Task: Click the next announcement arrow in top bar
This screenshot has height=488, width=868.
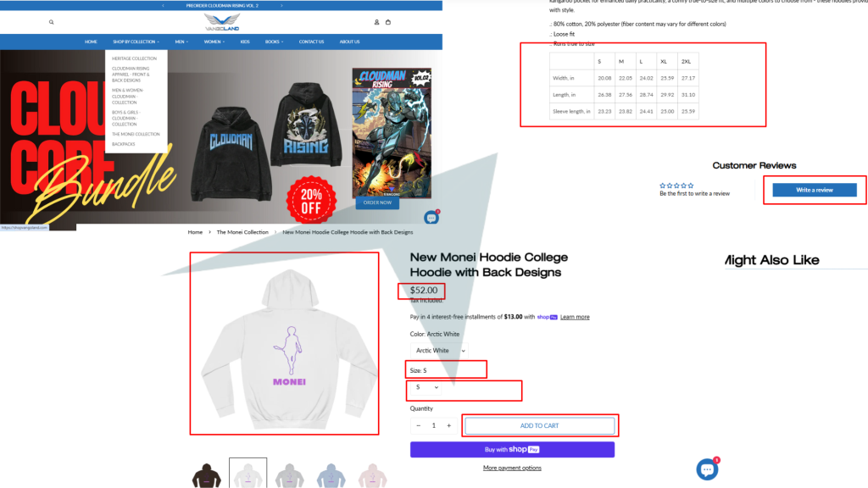Action: (281, 6)
